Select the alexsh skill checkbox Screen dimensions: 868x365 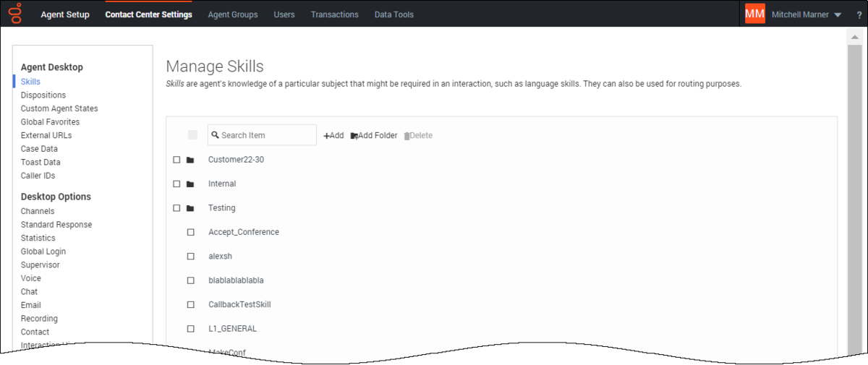(191, 257)
